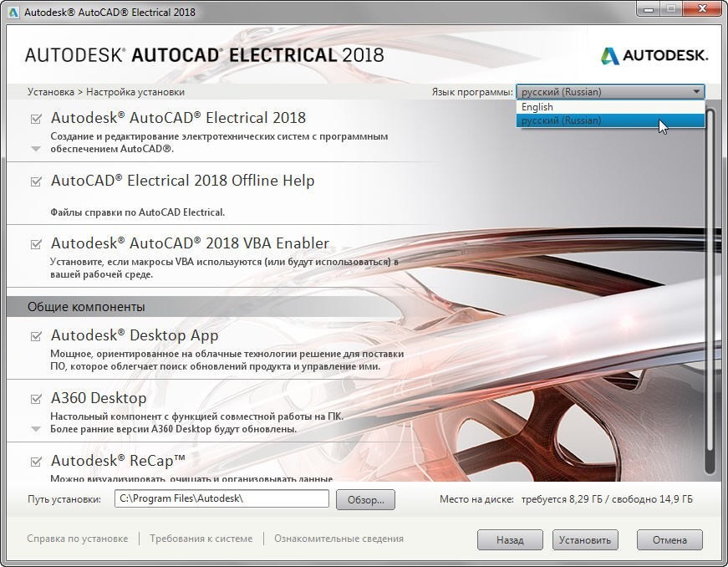This screenshot has height=567, width=728.
Task: Click the Установить install button
Action: pyautogui.click(x=585, y=540)
